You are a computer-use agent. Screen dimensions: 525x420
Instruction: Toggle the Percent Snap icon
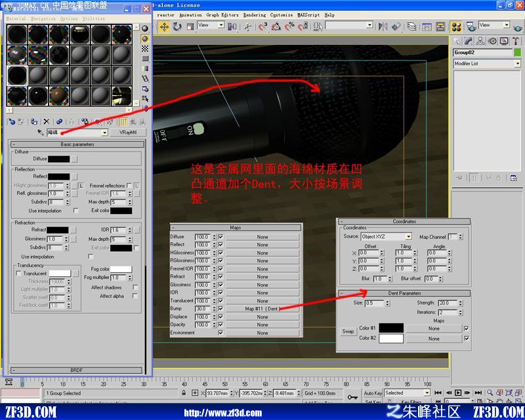(x=289, y=26)
